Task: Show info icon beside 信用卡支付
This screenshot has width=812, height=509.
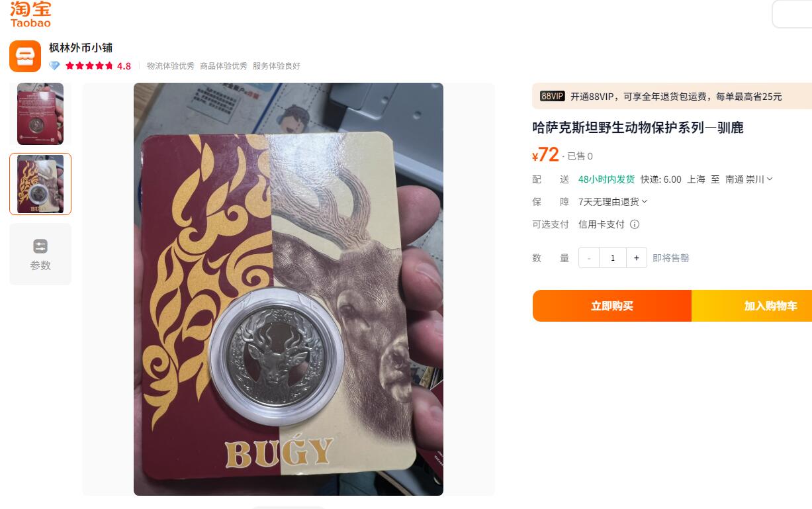Action: click(635, 224)
